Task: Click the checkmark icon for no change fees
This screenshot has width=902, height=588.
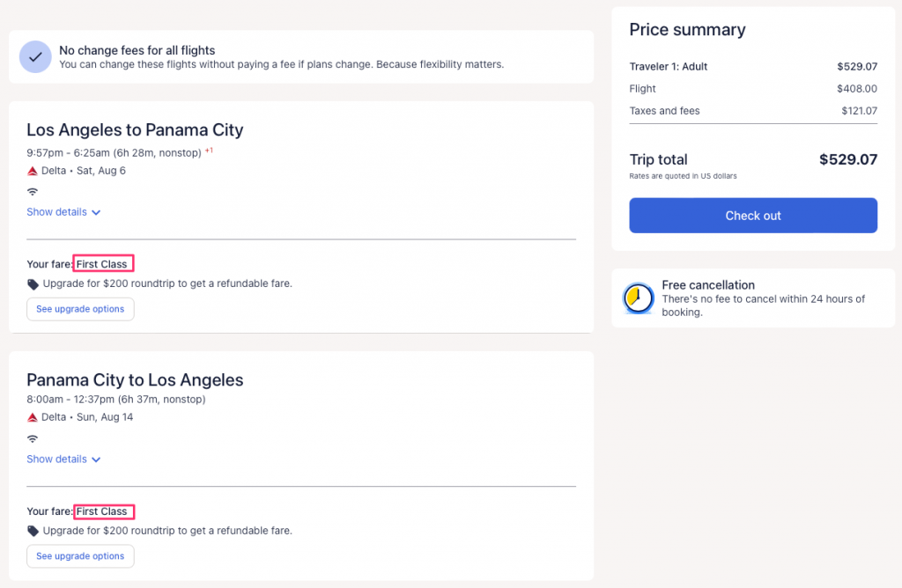Action: pos(35,56)
